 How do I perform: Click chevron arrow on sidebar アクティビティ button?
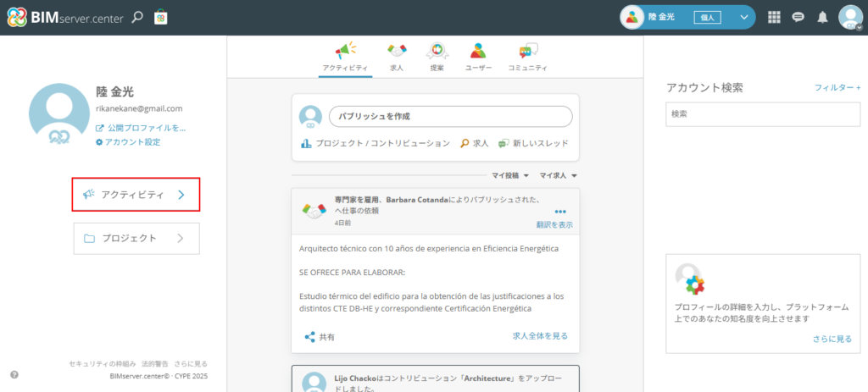point(181,195)
